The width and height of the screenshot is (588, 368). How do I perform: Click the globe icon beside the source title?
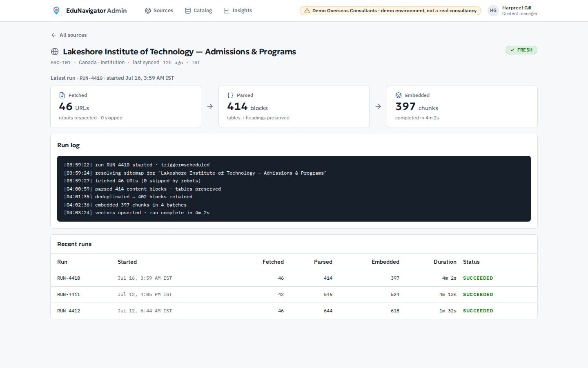point(55,52)
